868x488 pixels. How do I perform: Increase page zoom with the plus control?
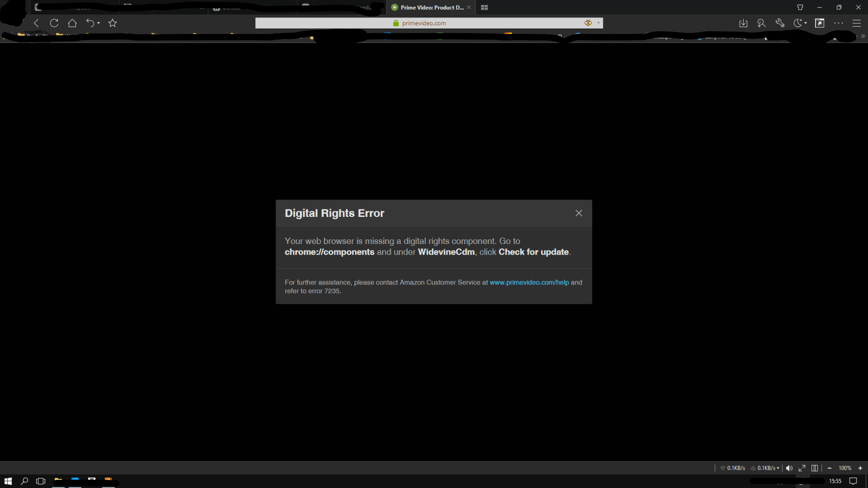860,468
